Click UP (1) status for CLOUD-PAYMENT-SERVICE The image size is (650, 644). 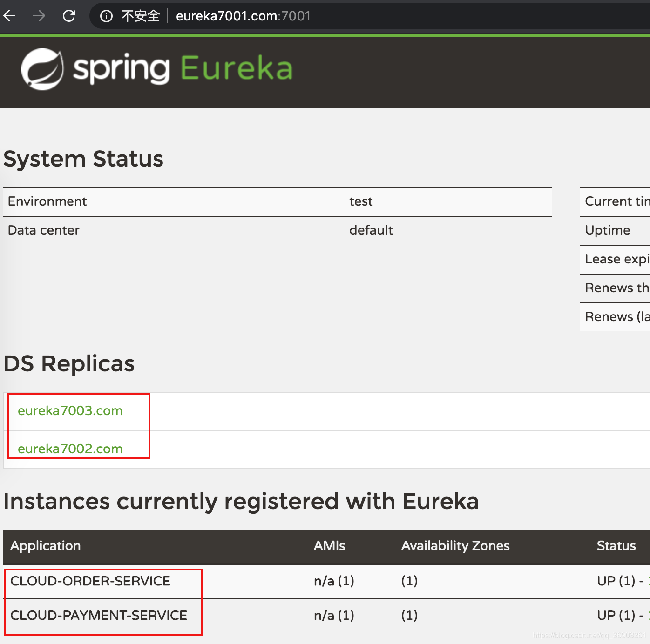pos(616,616)
